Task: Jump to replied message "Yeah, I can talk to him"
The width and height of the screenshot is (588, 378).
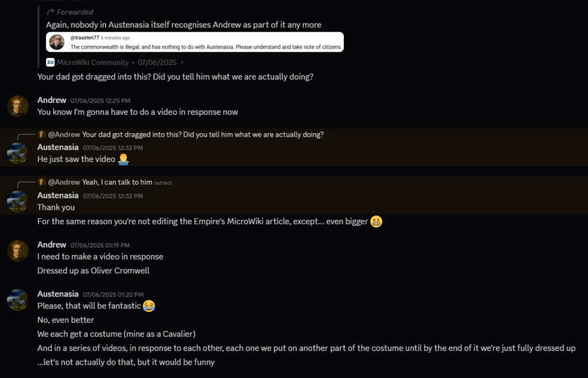Action: [x=117, y=182]
